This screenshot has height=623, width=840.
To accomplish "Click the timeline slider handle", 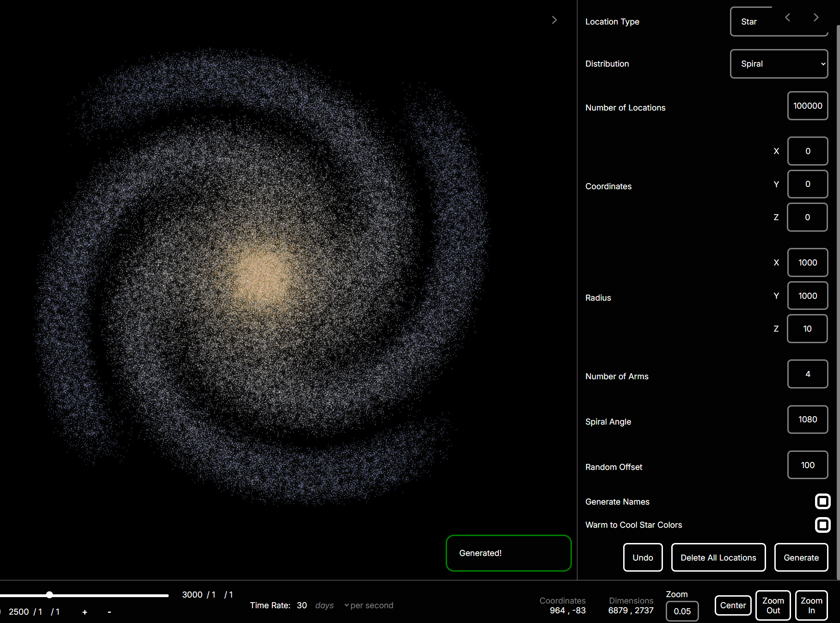I will [x=49, y=595].
